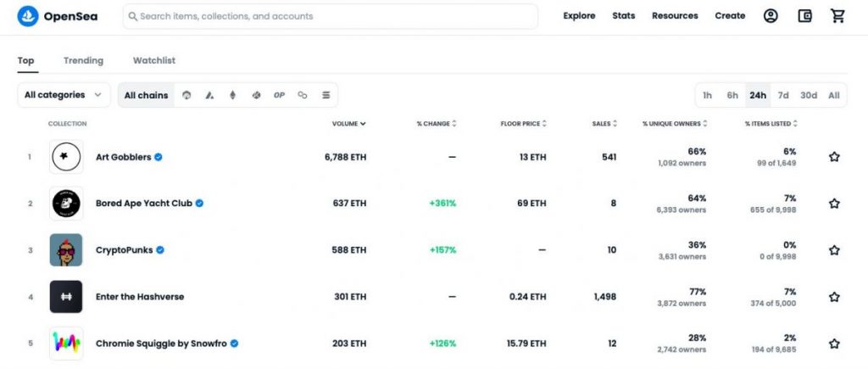This screenshot has width=868, height=369.
Task: Click Chromie Squiggle thumbnail
Action: click(66, 344)
